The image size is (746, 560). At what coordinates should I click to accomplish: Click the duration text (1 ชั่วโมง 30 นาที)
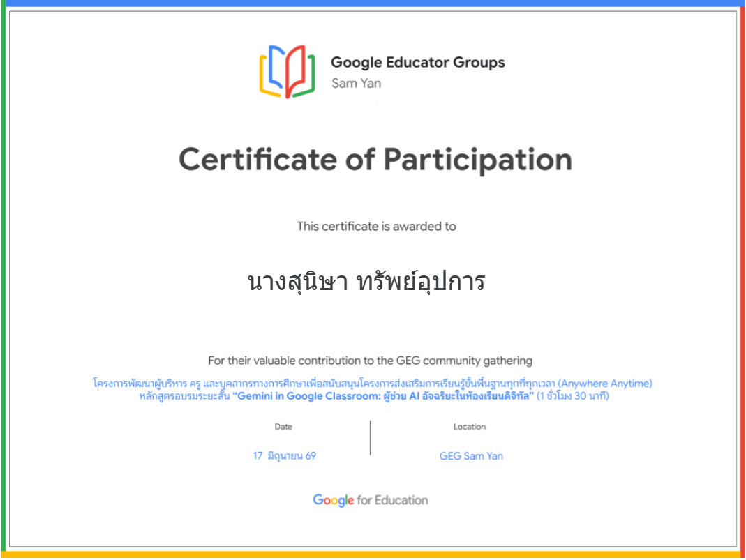573,396
